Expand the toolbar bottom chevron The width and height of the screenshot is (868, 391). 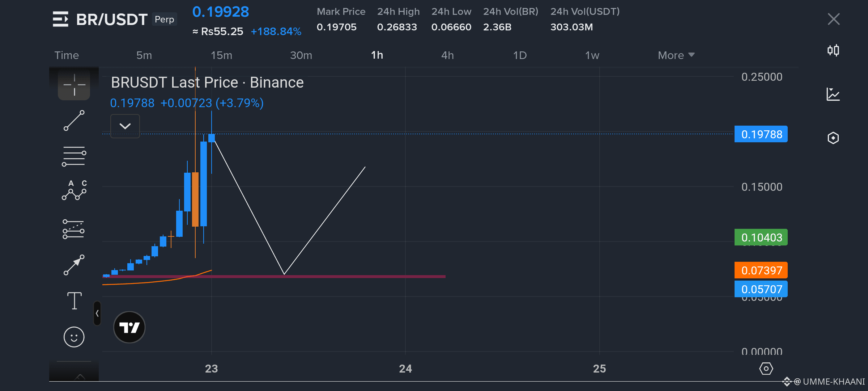80,377
